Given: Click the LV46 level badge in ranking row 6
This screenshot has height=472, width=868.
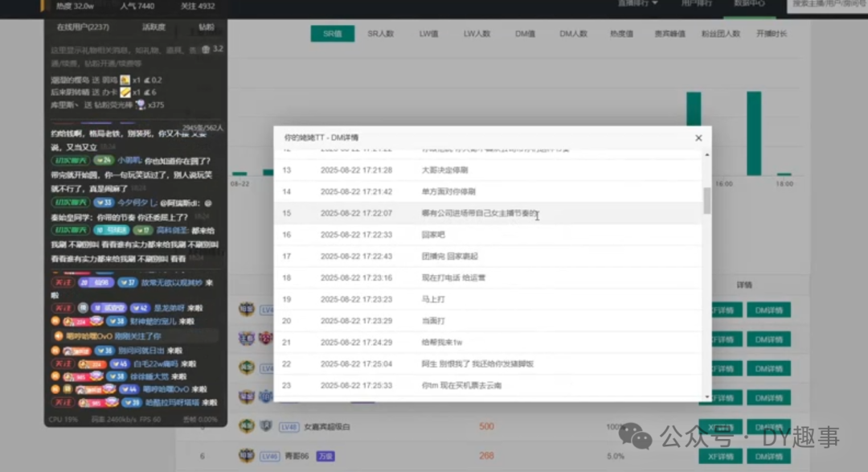Looking at the screenshot, I should pyautogui.click(x=269, y=457).
